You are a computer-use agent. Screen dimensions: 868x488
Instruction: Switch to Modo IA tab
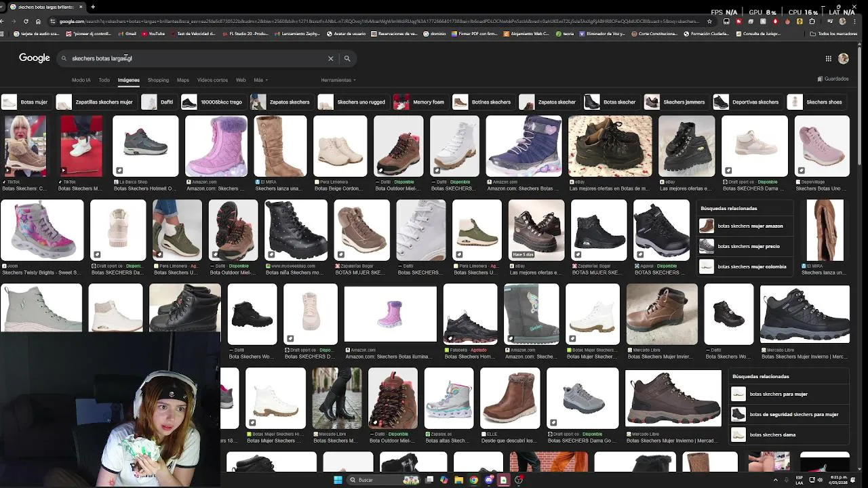[81, 80]
